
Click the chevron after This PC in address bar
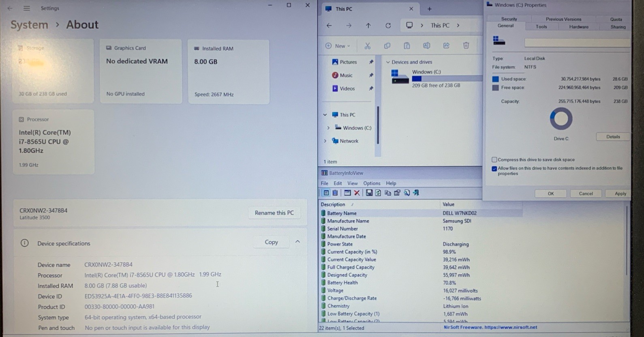point(458,26)
